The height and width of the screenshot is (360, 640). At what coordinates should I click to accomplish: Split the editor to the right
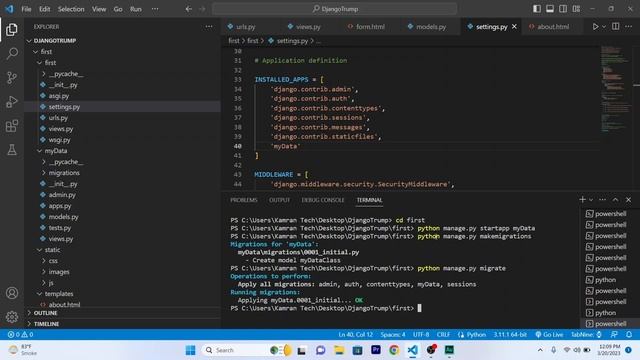pyautogui.click(x=616, y=27)
